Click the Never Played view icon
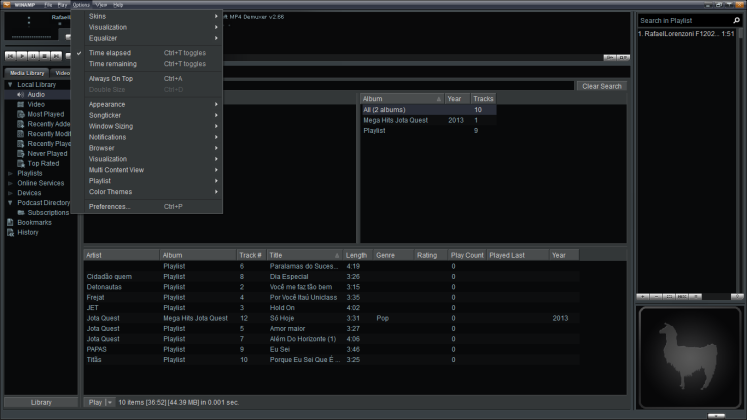This screenshot has height=420, width=747. pos(20,153)
